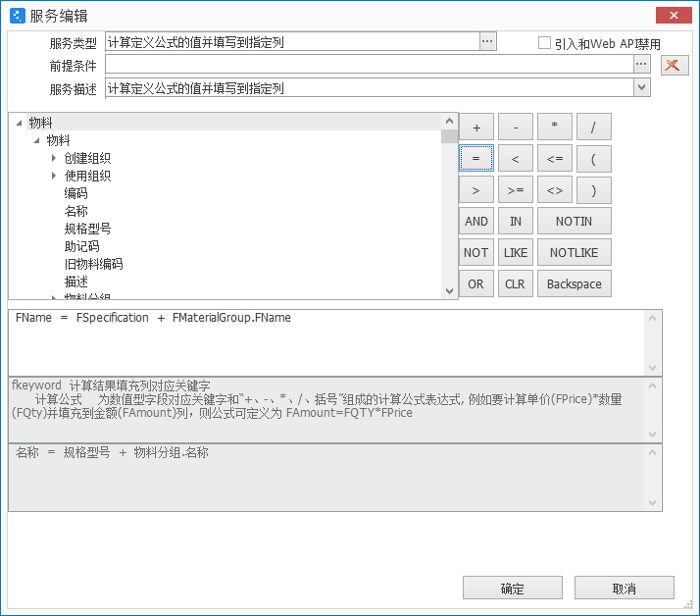
Task: Click the 取消 cancel button
Action: (x=625, y=588)
